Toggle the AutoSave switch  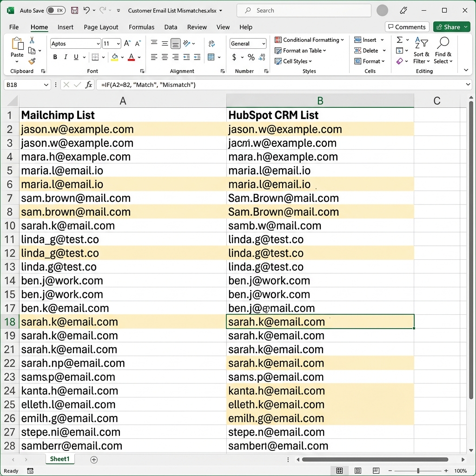pos(56,10)
